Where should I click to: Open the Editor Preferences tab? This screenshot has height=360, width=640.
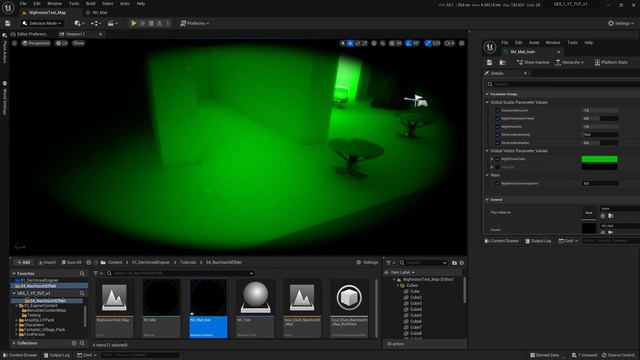coord(29,34)
